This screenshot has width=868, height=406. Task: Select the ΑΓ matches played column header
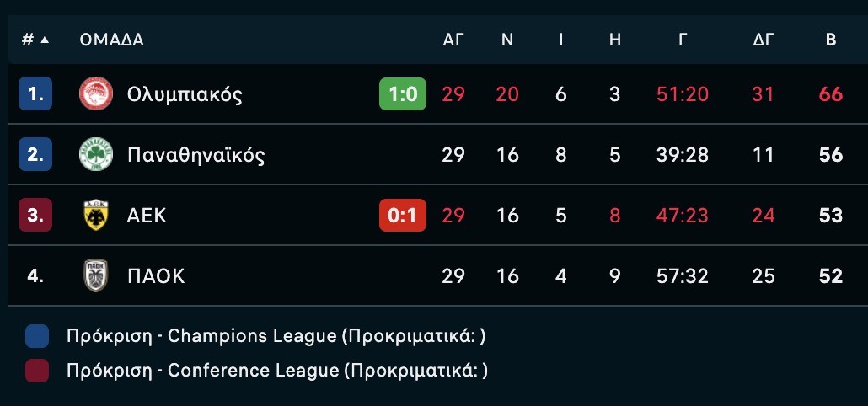[453, 40]
